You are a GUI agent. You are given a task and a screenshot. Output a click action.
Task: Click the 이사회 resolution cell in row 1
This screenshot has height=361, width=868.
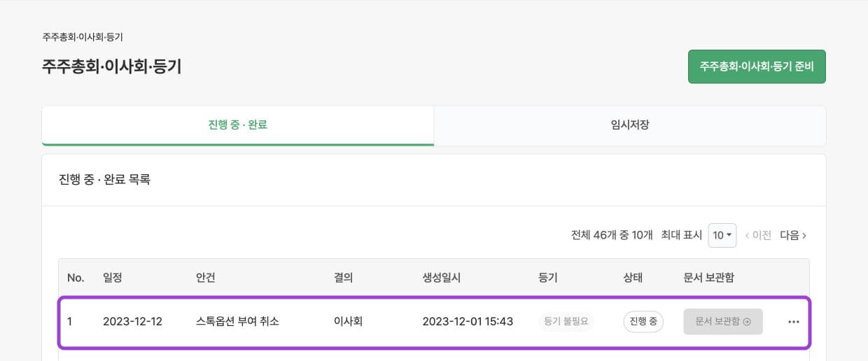point(348,322)
